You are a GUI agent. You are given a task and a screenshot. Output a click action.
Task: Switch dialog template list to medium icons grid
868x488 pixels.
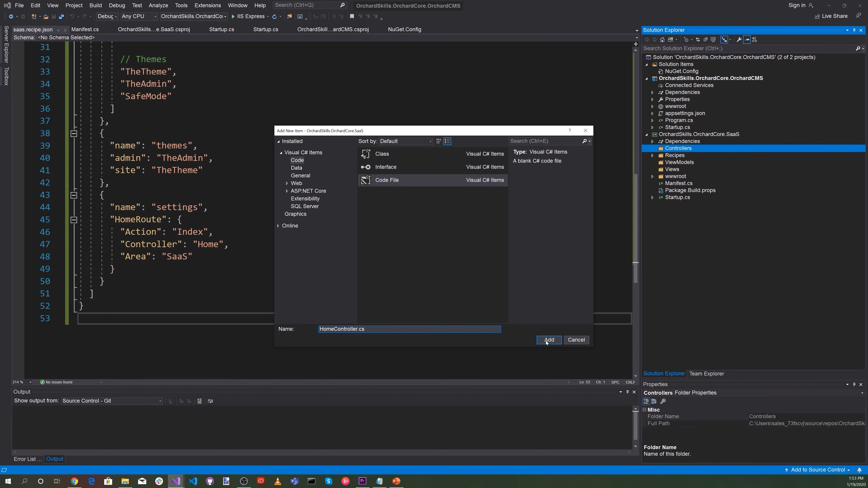click(438, 141)
